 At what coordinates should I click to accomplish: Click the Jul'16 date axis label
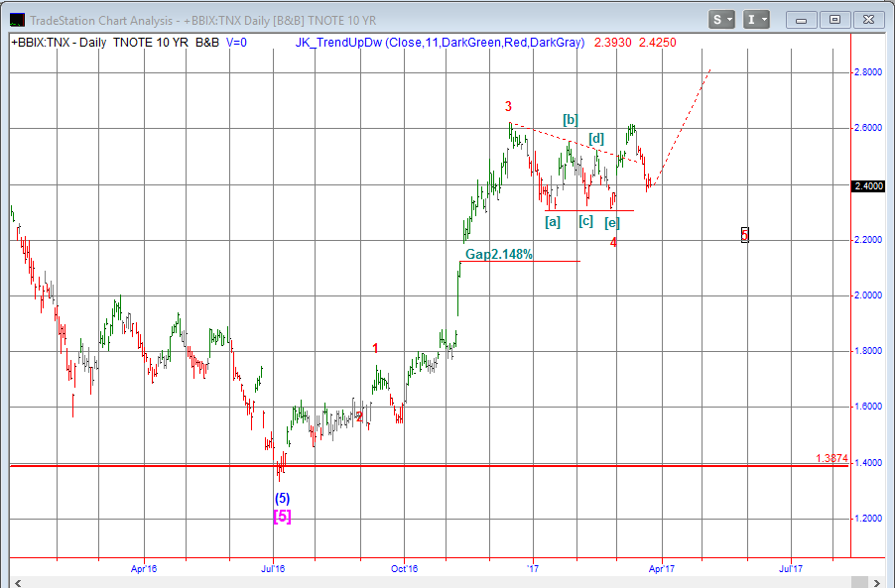(x=274, y=568)
